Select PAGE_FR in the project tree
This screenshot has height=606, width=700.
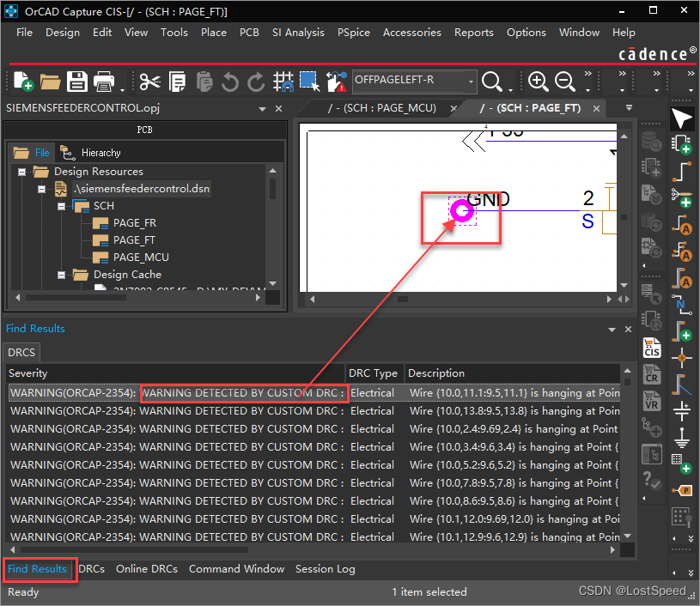click(134, 223)
